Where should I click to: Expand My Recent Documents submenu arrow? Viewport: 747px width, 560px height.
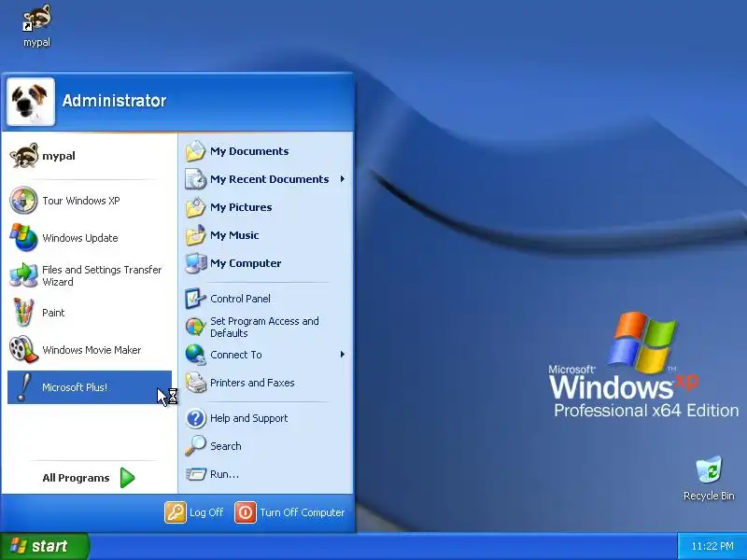tap(342, 179)
